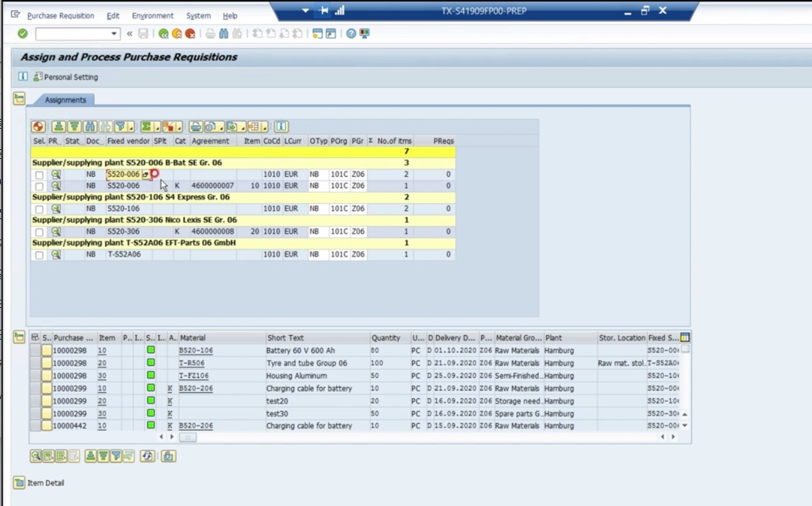Screen dimensions: 812x506
Task: Click the refresh icon in bottom toolbar
Action: click(148, 456)
